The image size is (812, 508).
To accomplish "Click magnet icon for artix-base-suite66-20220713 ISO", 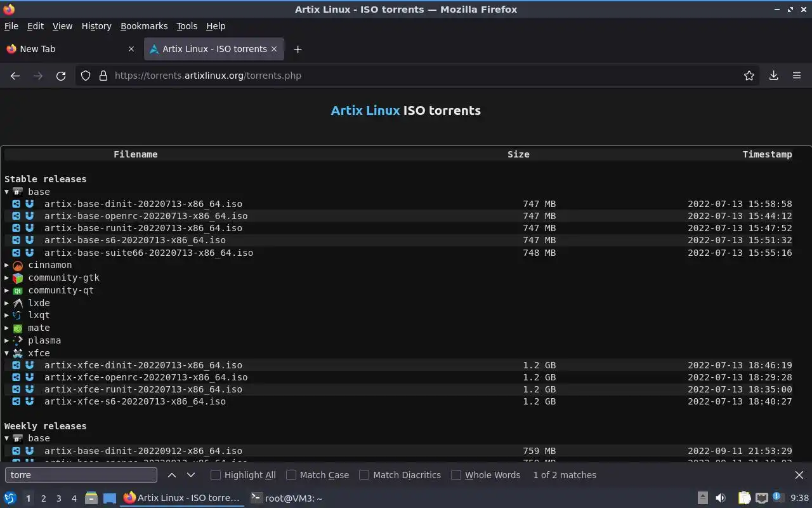I will coord(29,253).
